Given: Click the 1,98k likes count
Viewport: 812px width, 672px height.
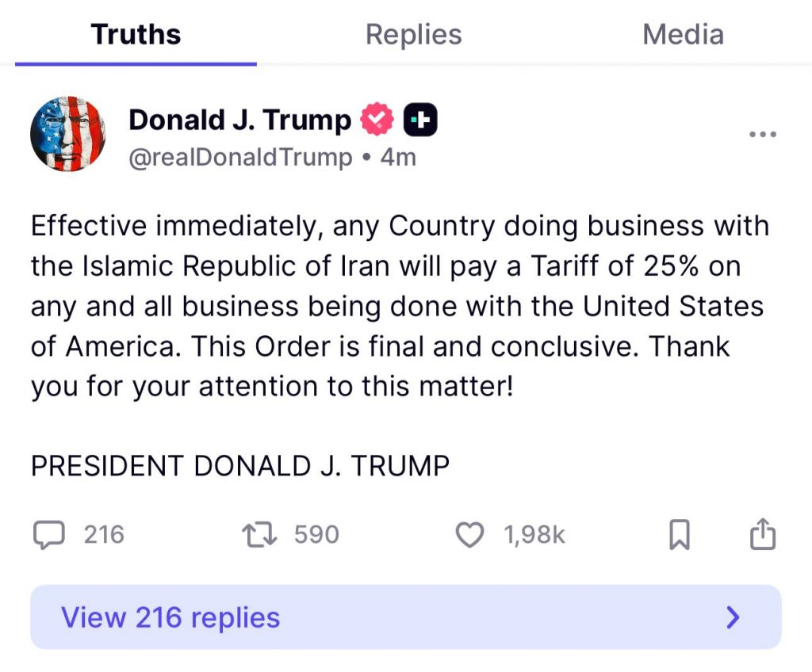Looking at the screenshot, I should point(534,535).
